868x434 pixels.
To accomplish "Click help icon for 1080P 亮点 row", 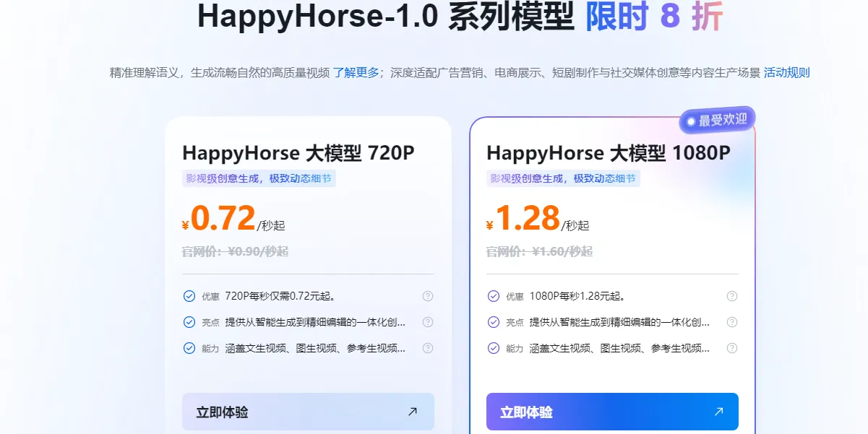I will [732, 322].
